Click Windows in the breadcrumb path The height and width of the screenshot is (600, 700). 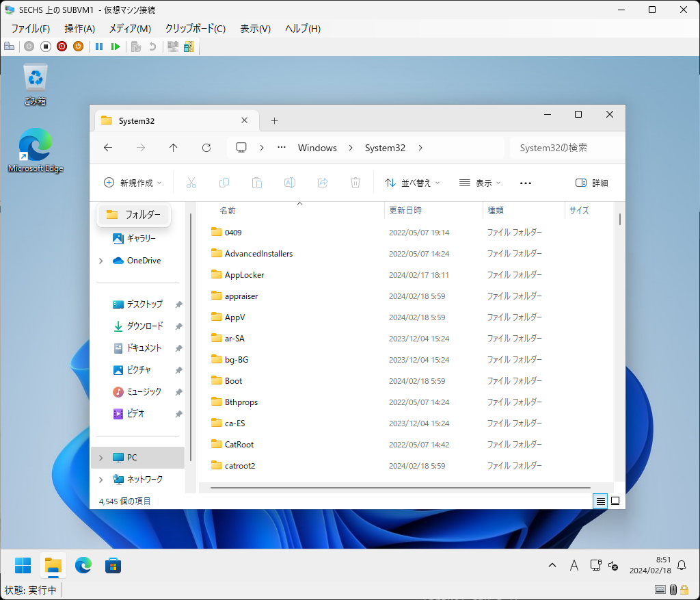tap(317, 148)
